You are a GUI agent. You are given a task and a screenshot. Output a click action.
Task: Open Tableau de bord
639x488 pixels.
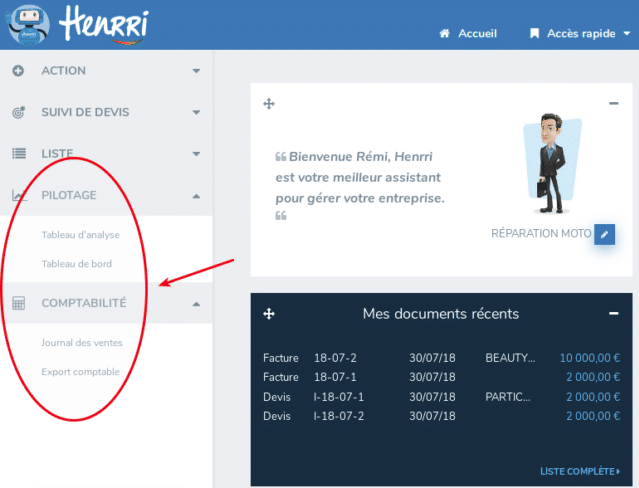77,264
